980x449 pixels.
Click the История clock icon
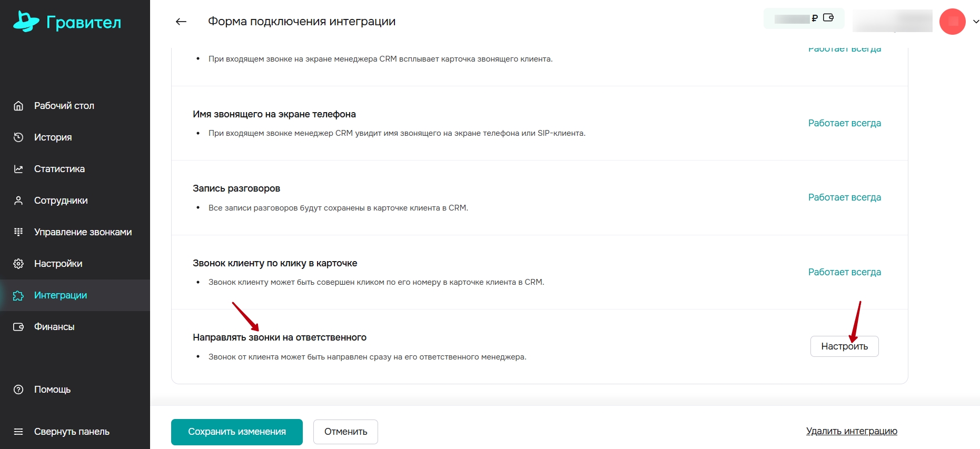[18, 137]
